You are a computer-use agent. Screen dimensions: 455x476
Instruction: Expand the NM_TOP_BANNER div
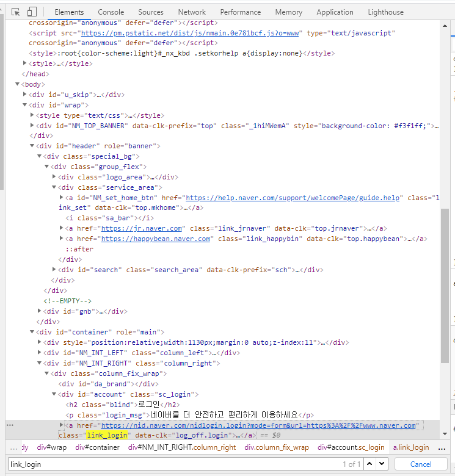pos(32,125)
